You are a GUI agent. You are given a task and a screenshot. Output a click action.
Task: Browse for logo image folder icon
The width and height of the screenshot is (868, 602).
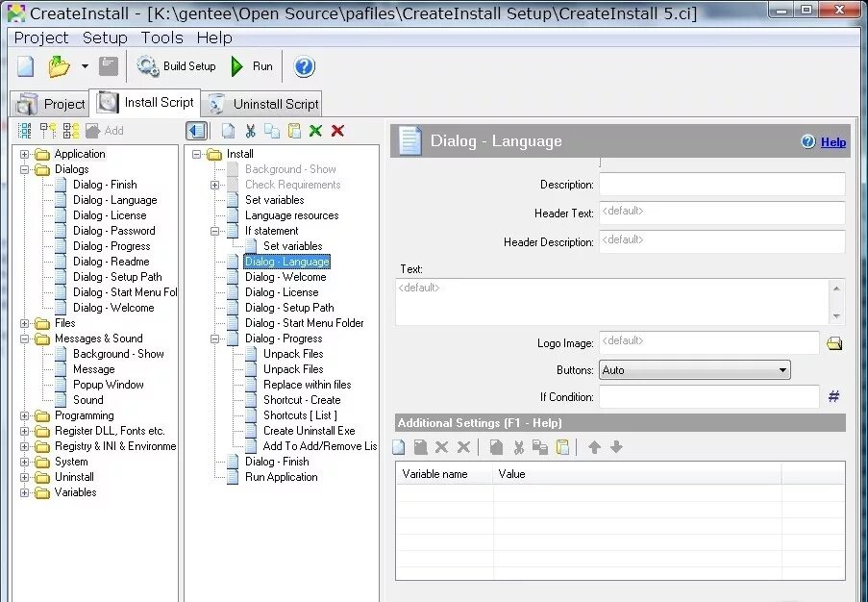point(834,343)
